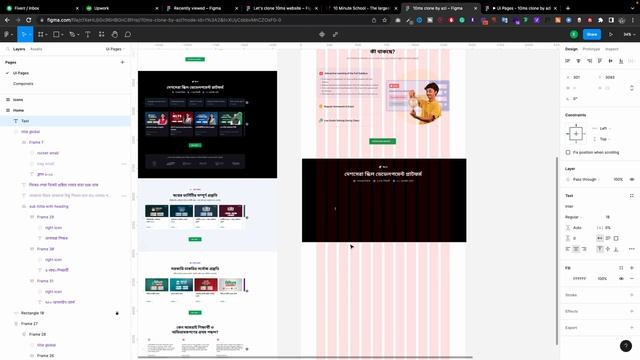Click the fill color swatch FFFFFF

click(569, 279)
